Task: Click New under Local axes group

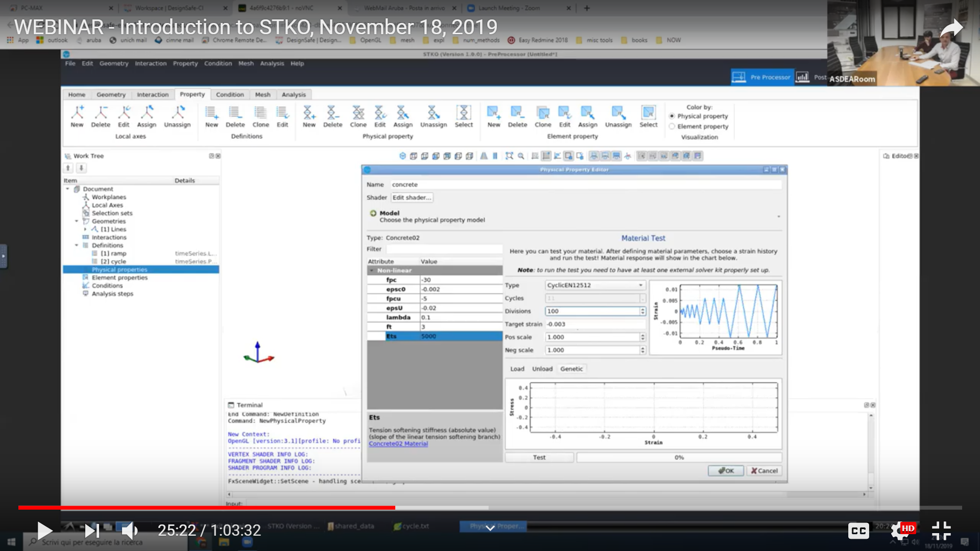Action: (x=77, y=116)
